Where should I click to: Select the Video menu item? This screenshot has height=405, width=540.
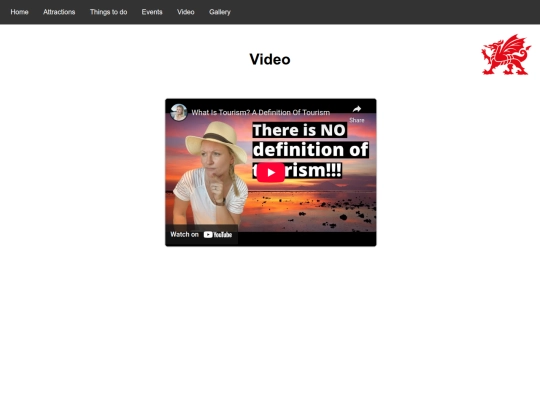[186, 12]
